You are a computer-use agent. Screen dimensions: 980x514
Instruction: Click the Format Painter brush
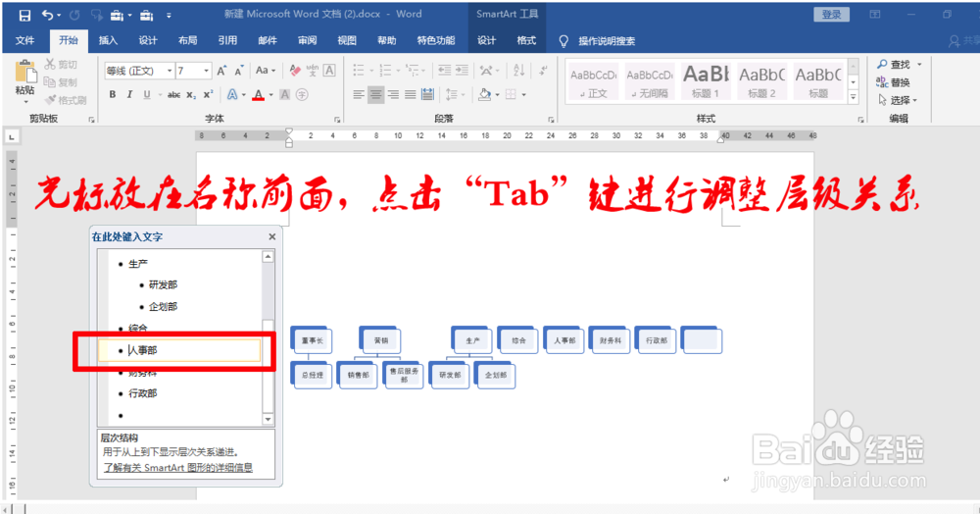pyautogui.click(x=50, y=100)
